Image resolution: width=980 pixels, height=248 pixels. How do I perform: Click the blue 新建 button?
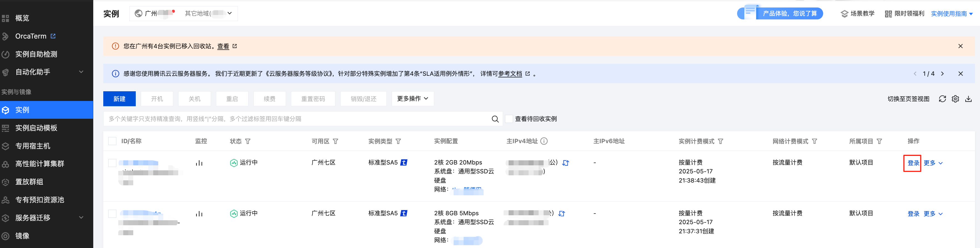pos(119,98)
